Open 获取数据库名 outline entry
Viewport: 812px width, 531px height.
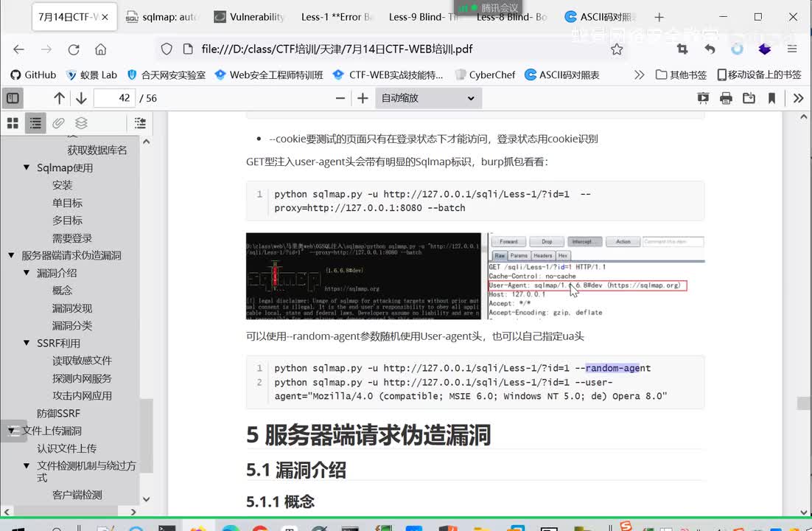97,150
